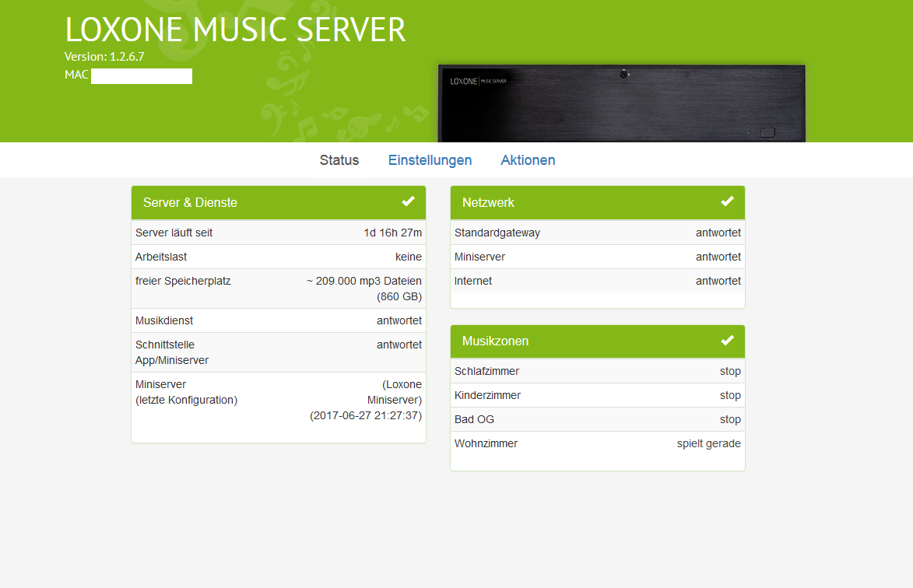This screenshot has height=588, width=913.
Task: Click the Wohnzimmer 'spielt gerade' status
Action: pyautogui.click(x=708, y=443)
